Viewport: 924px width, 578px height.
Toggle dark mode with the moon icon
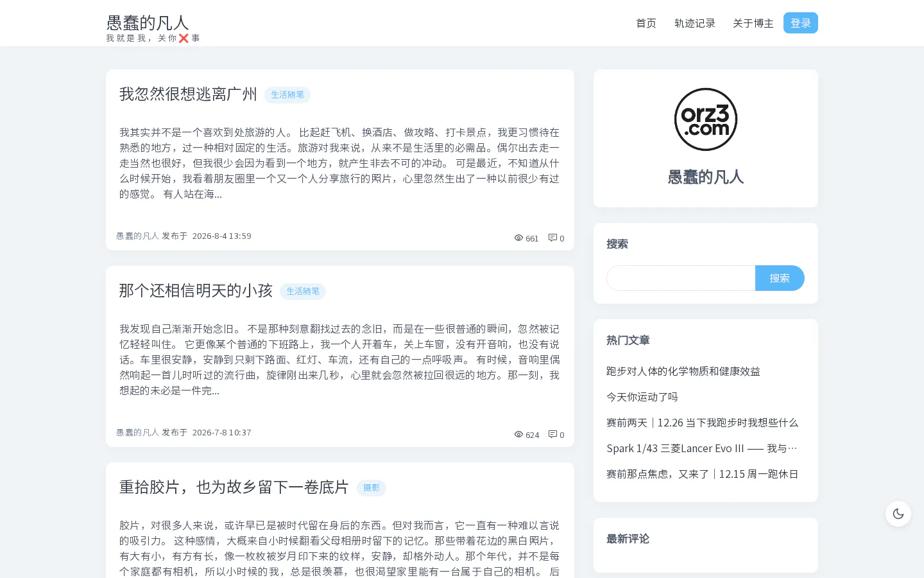click(x=898, y=514)
